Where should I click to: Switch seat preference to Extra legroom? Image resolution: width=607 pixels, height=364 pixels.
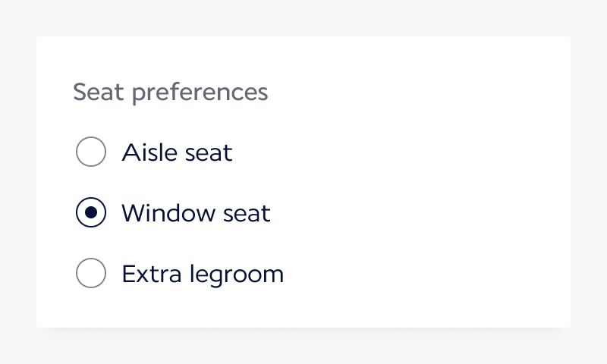click(91, 273)
